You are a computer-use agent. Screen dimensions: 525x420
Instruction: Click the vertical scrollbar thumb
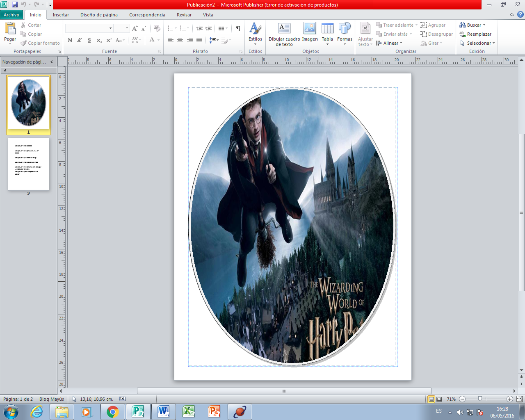[521, 212]
